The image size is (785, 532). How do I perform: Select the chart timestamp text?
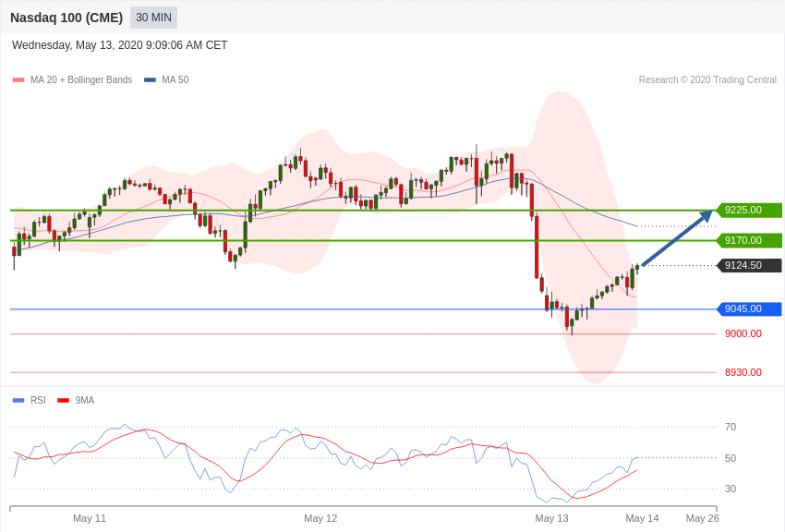(x=120, y=45)
